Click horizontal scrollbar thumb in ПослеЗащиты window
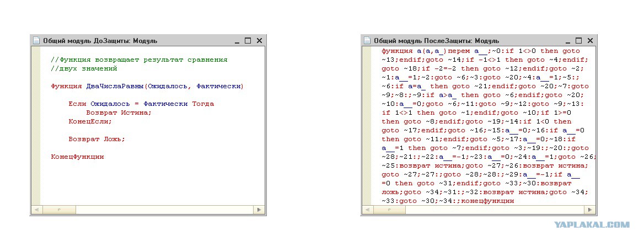The image size is (644, 241). click(389, 210)
